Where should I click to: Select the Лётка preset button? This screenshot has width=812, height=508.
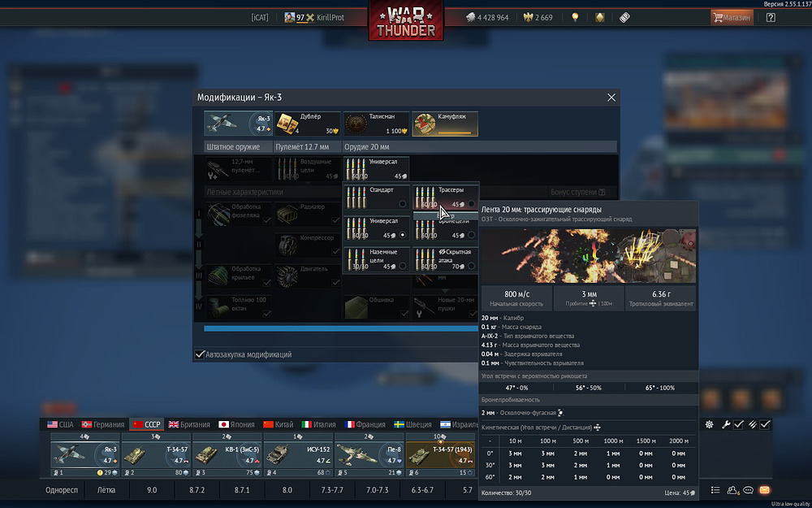pos(106,490)
